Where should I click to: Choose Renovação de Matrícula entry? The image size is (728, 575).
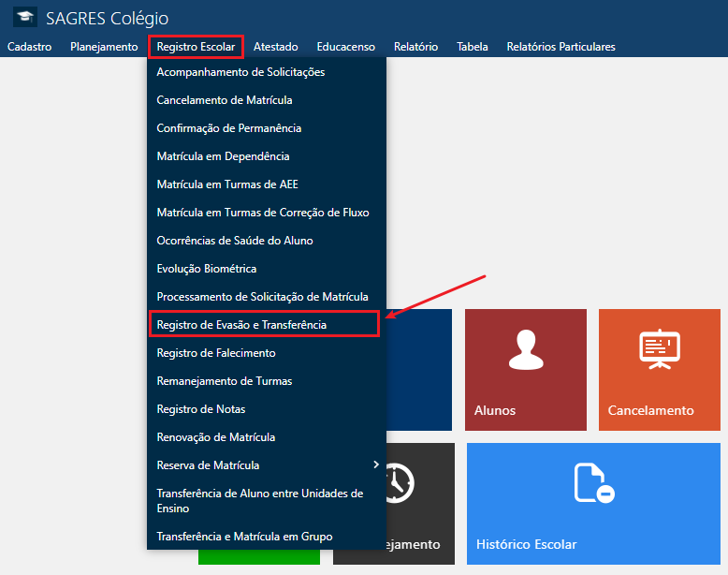[x=215, y=437]
